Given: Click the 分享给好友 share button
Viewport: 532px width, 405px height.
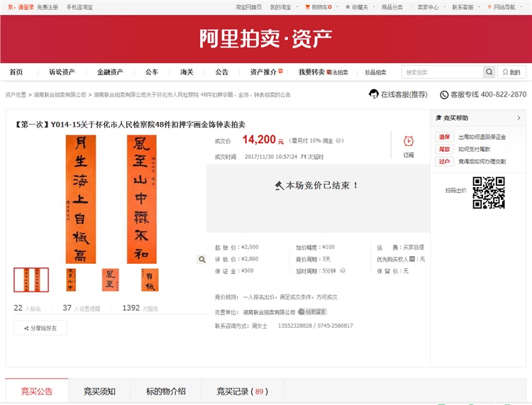Looking at the screenshot, I should (x=40, y=328).
